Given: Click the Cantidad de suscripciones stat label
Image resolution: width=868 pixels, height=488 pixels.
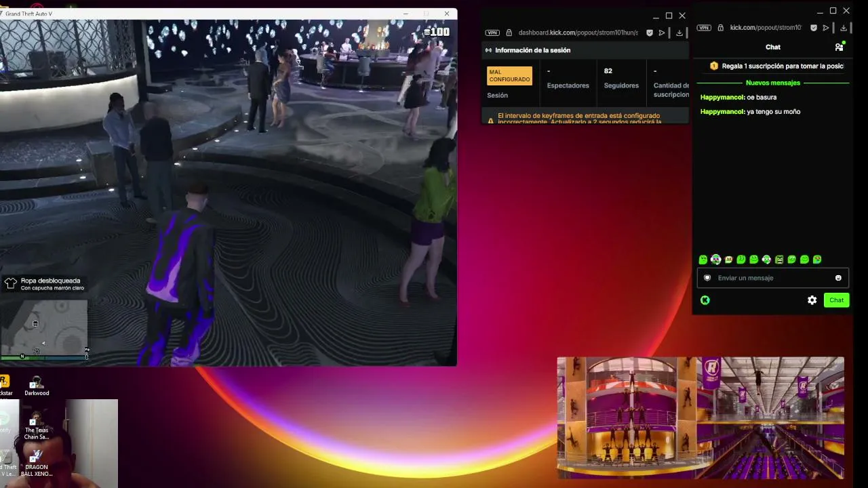Looking at the screenshot, I should pyautogui.click(x=671, y=90).
